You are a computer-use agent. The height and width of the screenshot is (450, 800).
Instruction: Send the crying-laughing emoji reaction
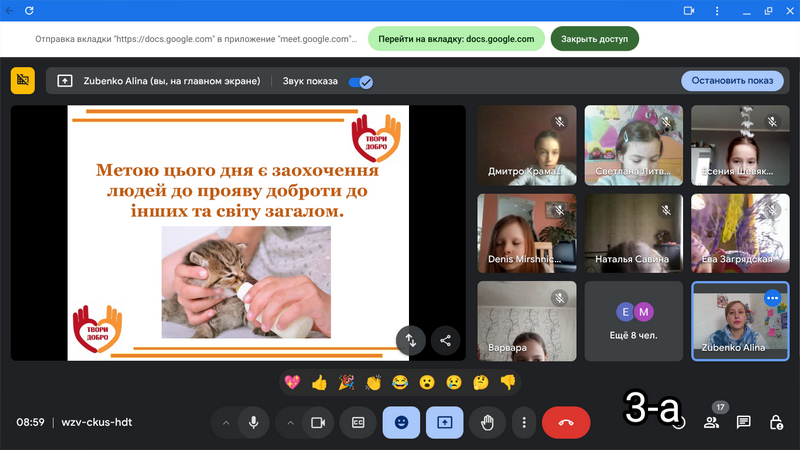[x=400, y=382]
